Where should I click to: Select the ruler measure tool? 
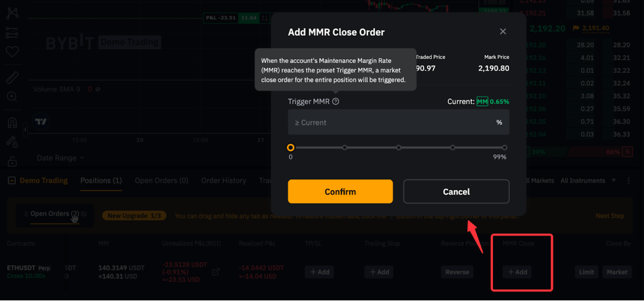tap(12, 77)
